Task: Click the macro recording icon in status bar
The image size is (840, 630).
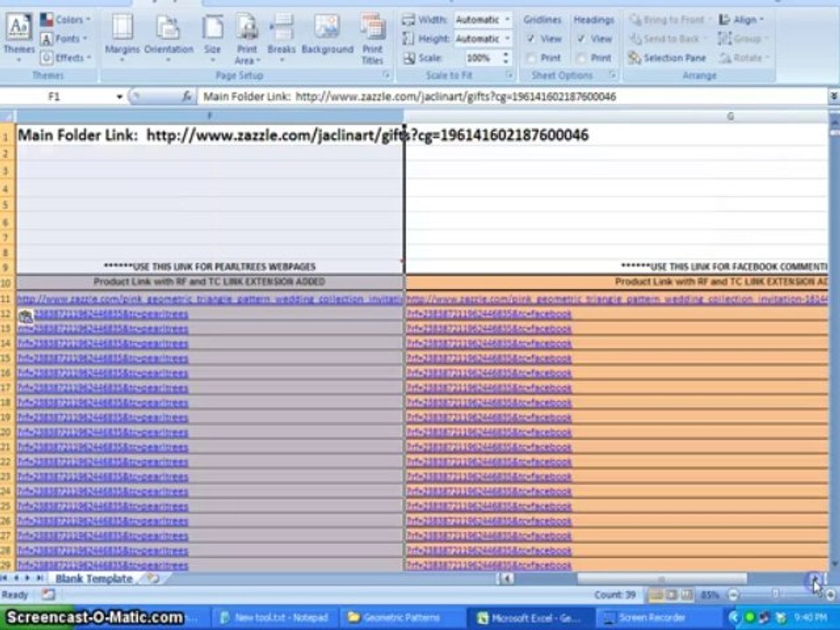Action: click(x=48, y=595)
